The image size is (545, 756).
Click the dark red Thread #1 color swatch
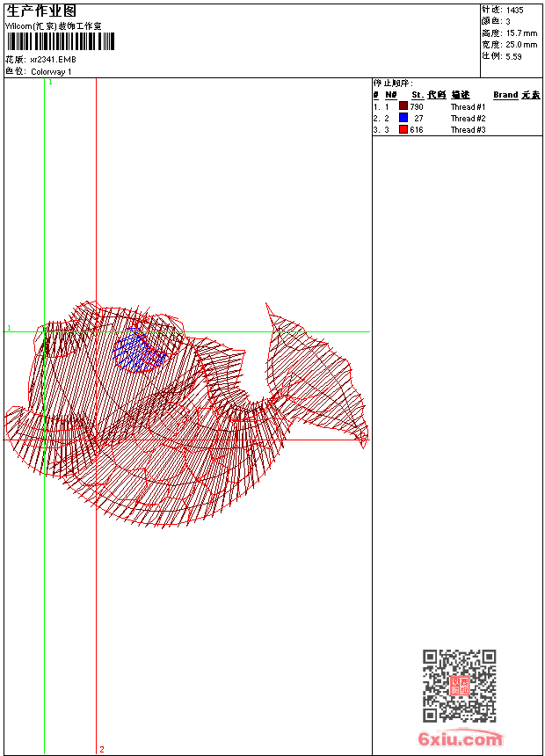[403, 106]
